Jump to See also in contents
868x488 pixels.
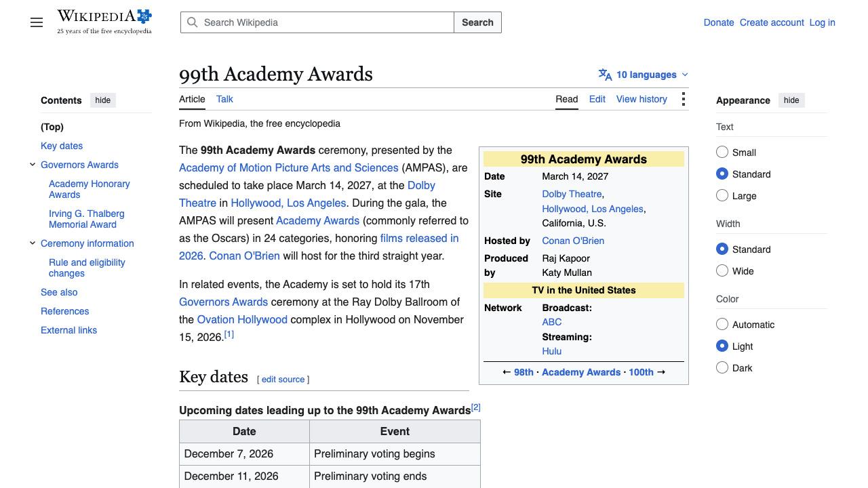59,292
